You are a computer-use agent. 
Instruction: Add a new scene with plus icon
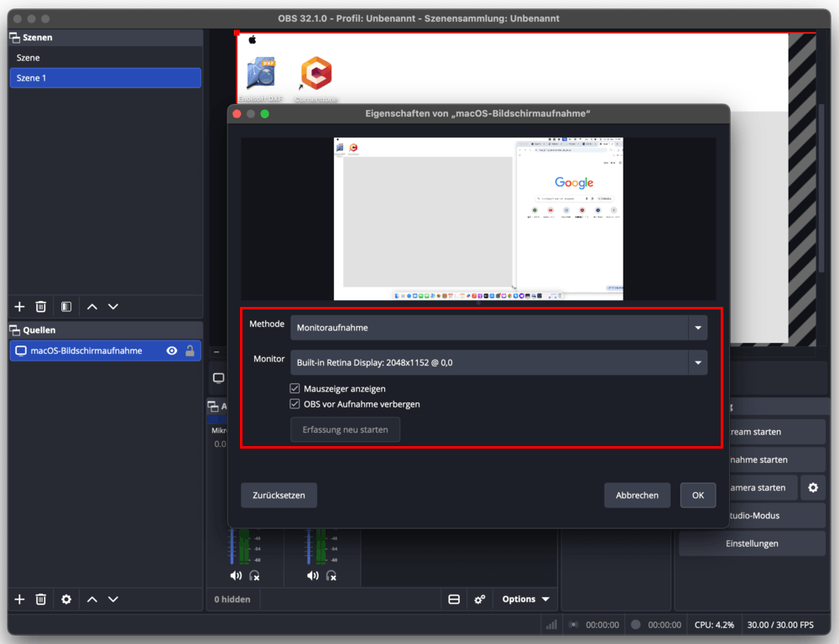(20, 307)
